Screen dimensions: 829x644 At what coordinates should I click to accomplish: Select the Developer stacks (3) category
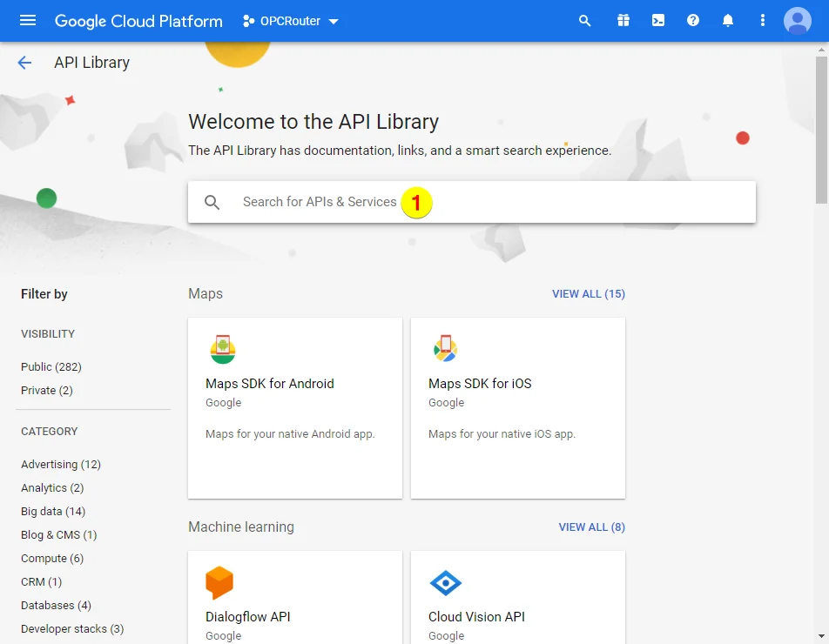[72, 628]
